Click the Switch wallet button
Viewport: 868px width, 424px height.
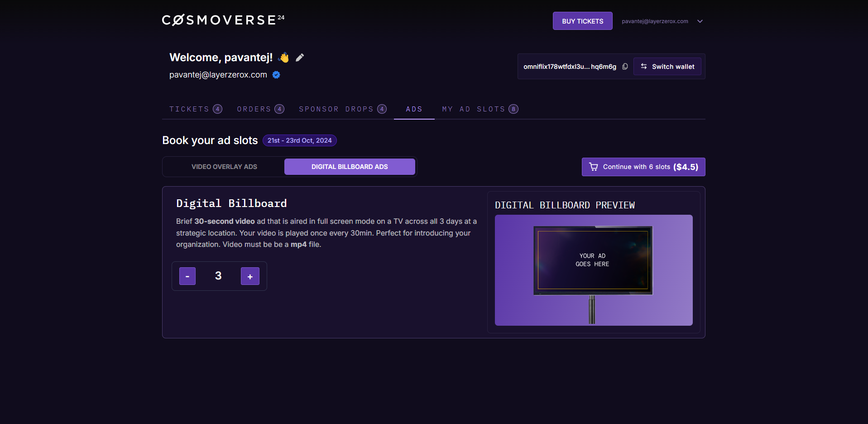(667, 67)
